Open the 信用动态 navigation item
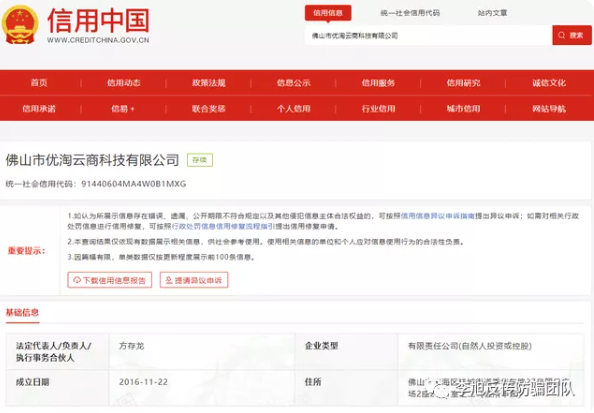The width and height of the screenshot is (594, 413). 123,83
